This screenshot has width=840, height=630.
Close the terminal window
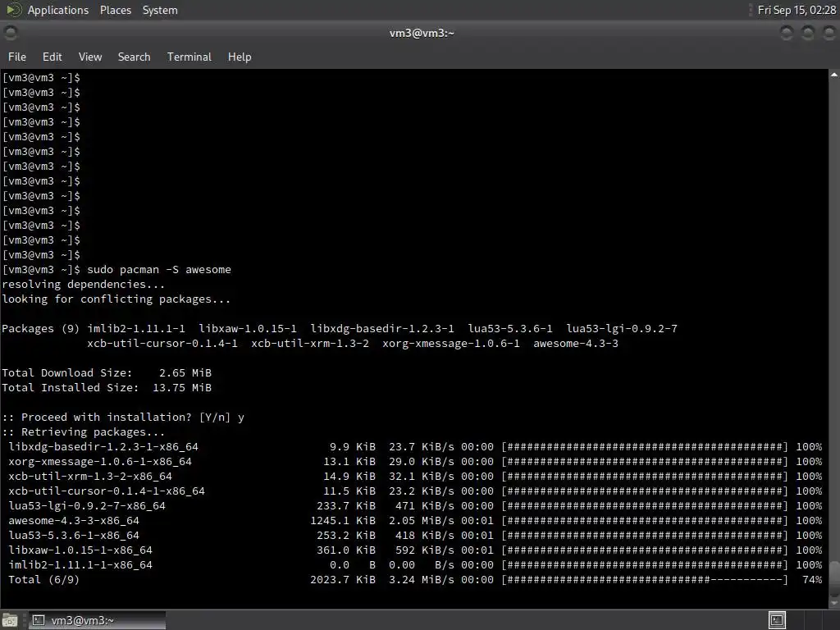coord(829,33)
